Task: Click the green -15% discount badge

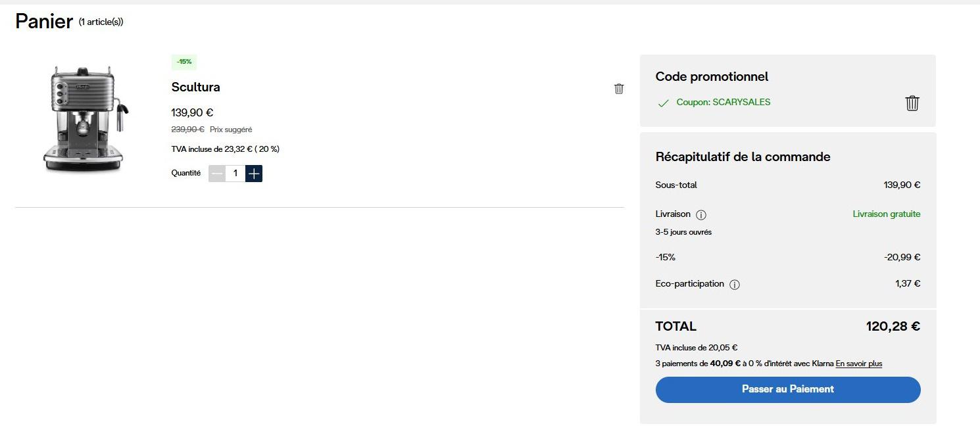Action: pos(184,62)
